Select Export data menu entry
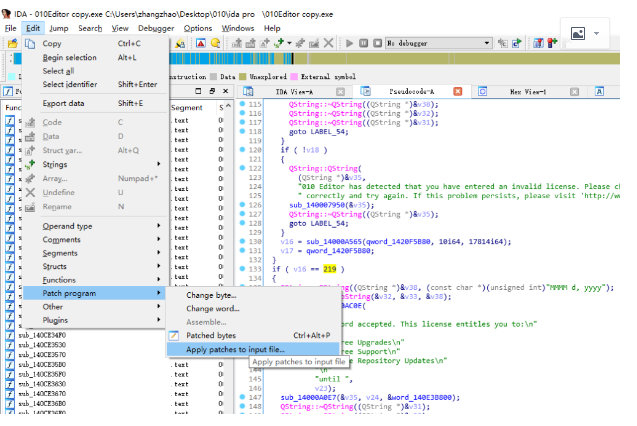The height and width of the screenshot is (426, 637). coord(95,103)
